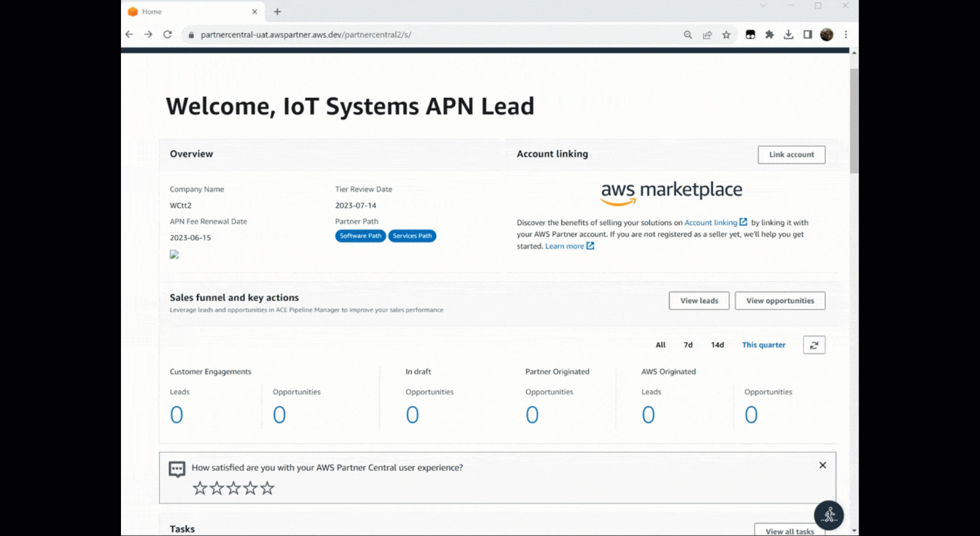The width and height of the screenshot is (980, 536).
Task: Click the page vertical scrollbar thumb
Action: click(854, 120)
